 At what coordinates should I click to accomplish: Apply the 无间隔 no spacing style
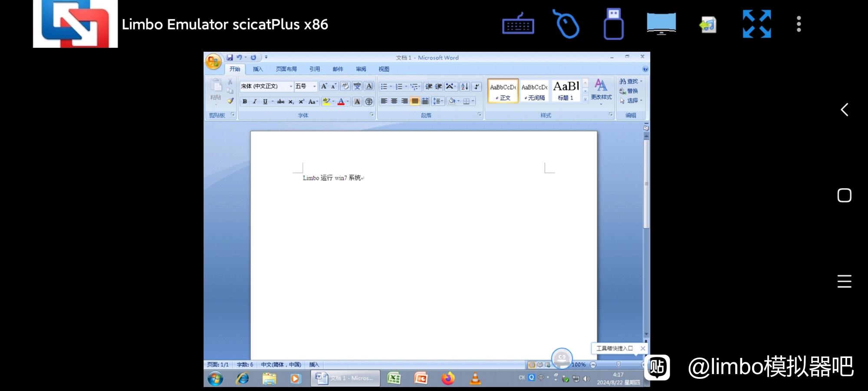(x=535, y=90)
